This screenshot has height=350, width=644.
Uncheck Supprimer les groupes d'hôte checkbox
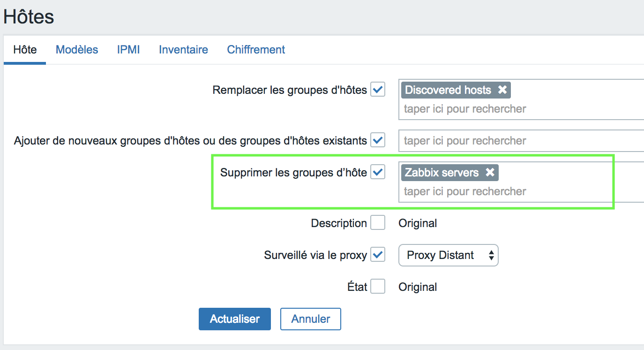378,172
